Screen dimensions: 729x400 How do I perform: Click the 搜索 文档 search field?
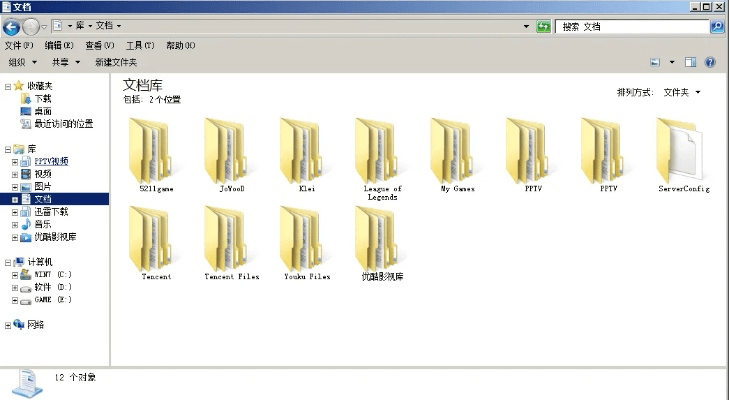[x=630, y=26]
